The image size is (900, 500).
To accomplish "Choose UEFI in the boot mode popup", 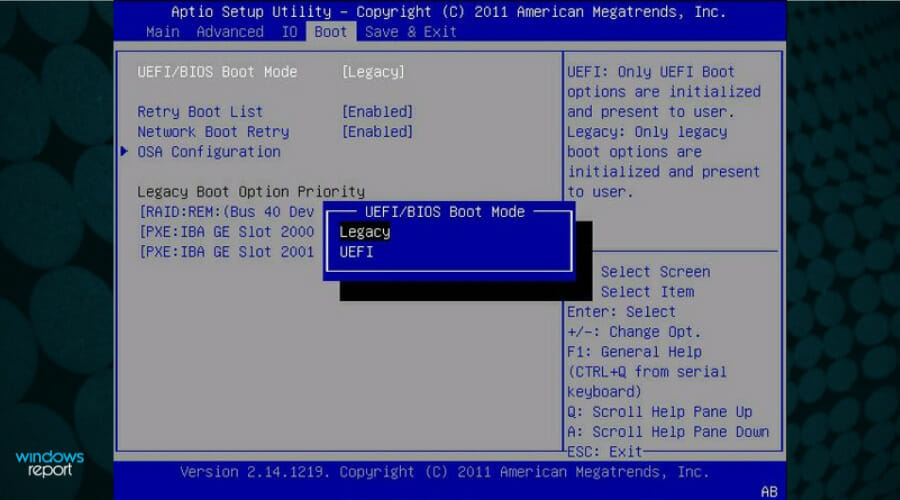I will (356, 252).
